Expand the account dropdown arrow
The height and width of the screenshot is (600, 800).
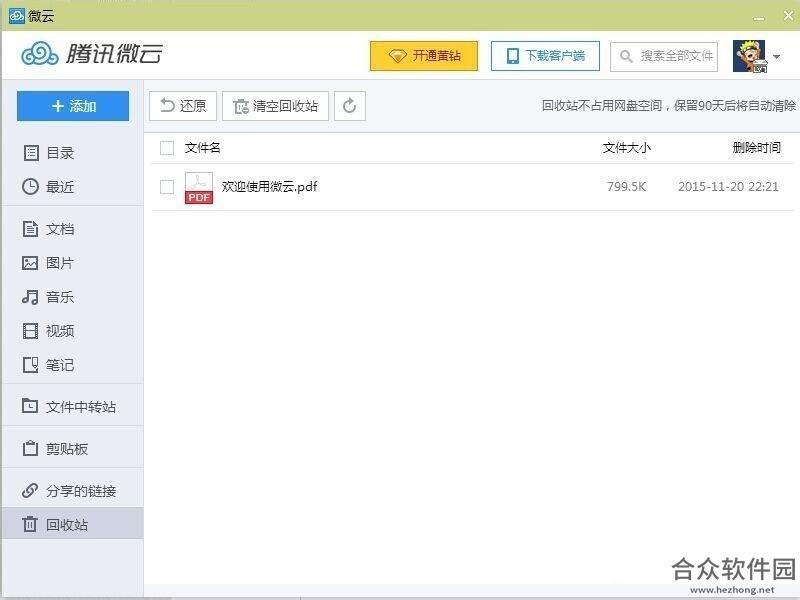coord(777,56)
